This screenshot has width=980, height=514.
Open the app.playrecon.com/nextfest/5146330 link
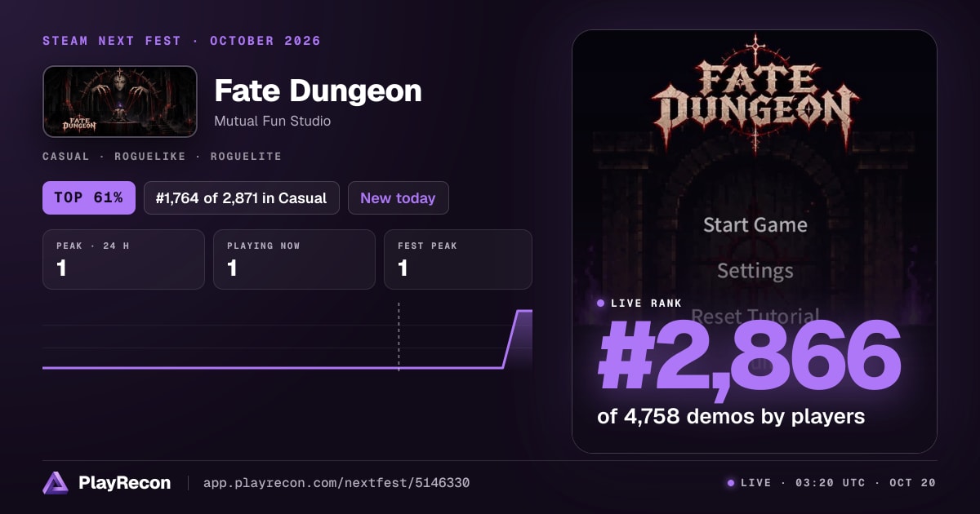click(x=336, y=483)
